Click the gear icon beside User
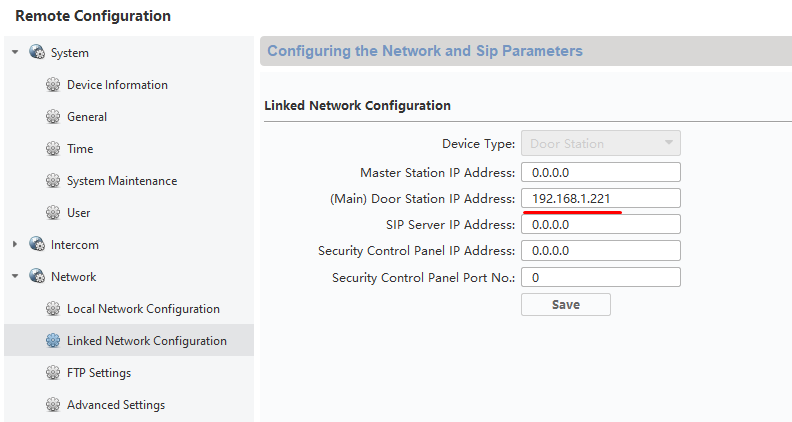 click(53, 213)
